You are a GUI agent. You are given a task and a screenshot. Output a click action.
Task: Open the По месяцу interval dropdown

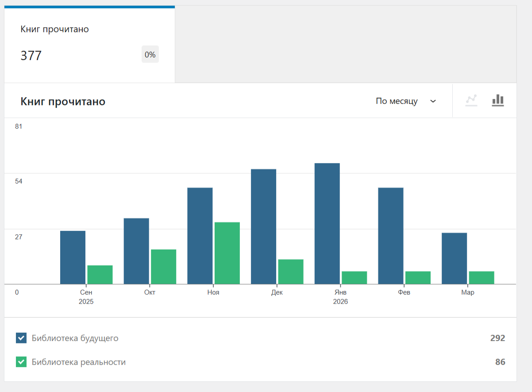406,101
